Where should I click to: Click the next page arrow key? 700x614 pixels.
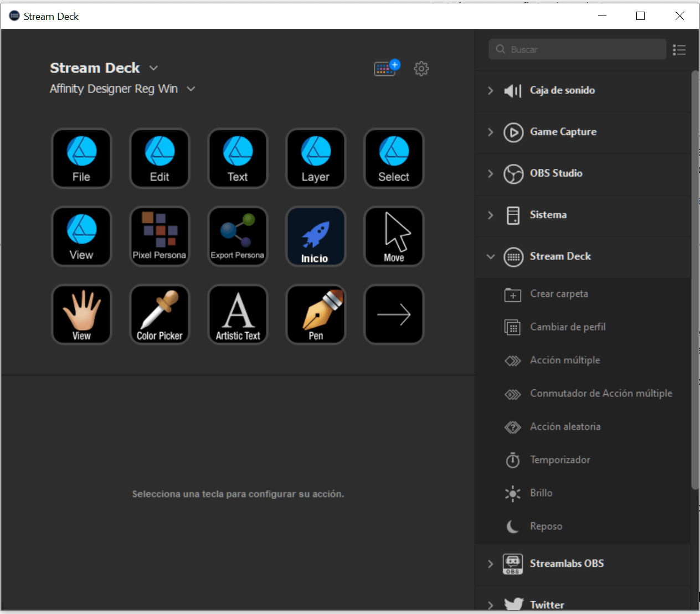[394, 314]
